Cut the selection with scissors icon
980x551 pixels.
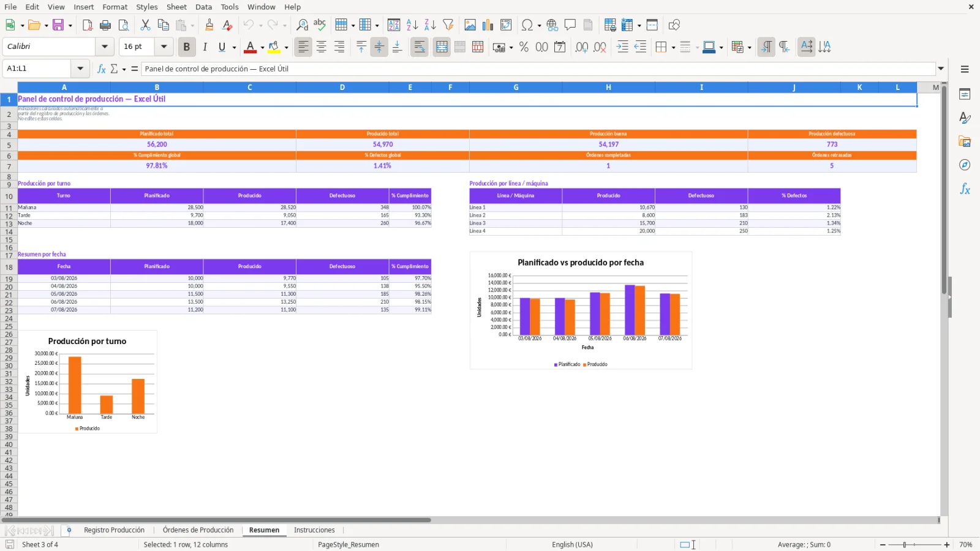point(145,25)
